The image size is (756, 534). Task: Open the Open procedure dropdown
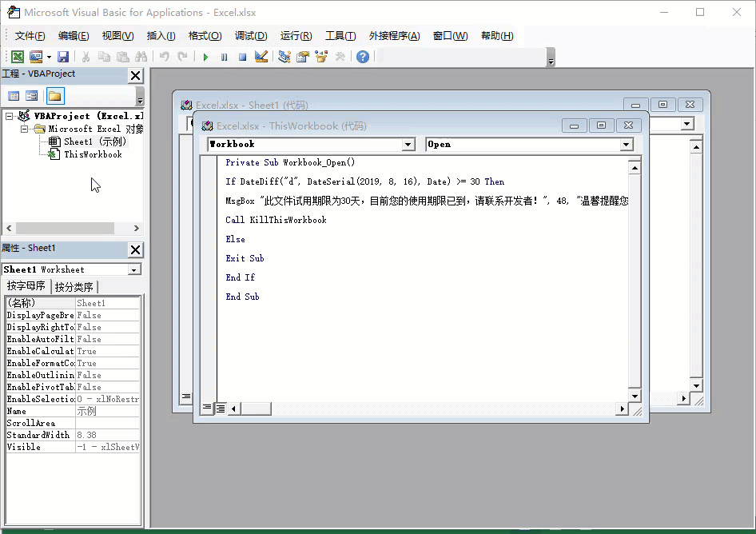[x=627, y=144]
